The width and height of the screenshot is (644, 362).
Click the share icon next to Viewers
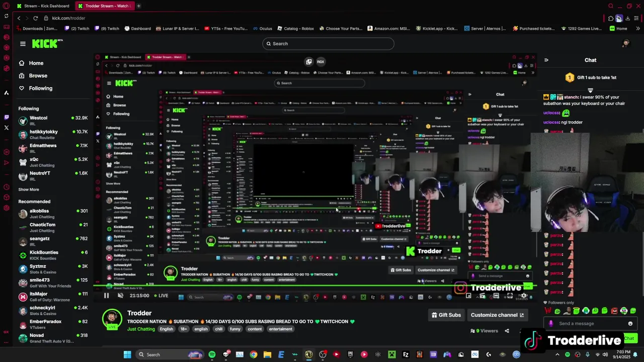(507, 331)
